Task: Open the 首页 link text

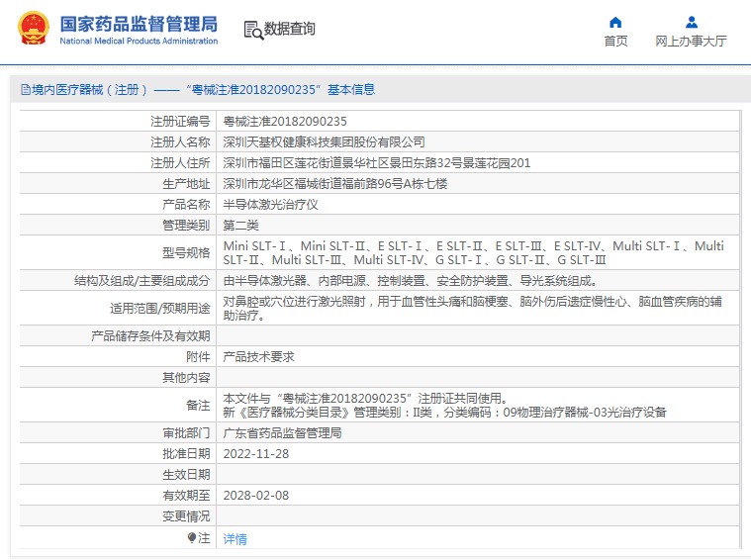Action: [x=615, y=42]
